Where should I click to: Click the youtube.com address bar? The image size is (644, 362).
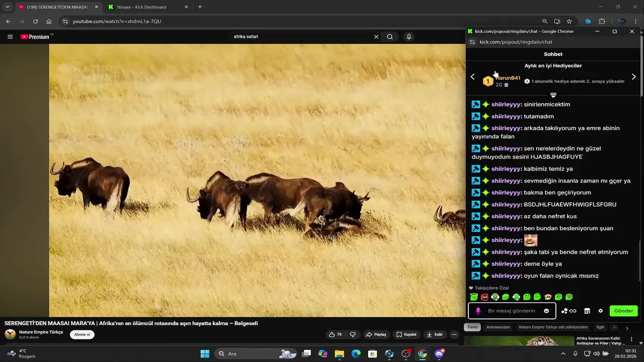click(302, 22)
